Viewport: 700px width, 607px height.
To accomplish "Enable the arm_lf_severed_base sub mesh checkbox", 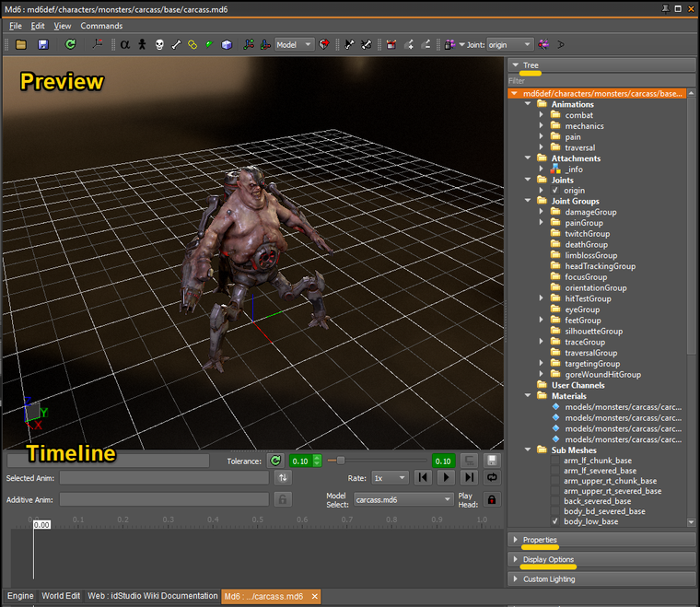I will tap(555, 471).
